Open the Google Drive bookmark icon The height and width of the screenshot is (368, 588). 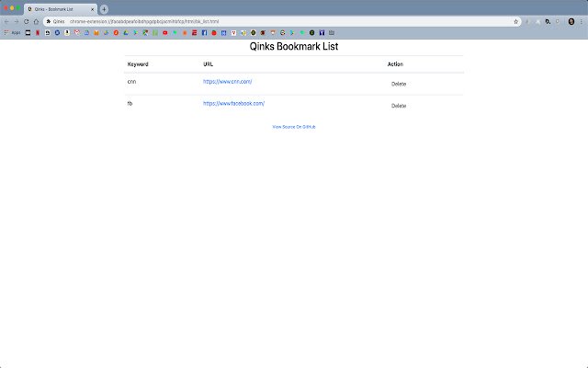click(x=126, y=33)
